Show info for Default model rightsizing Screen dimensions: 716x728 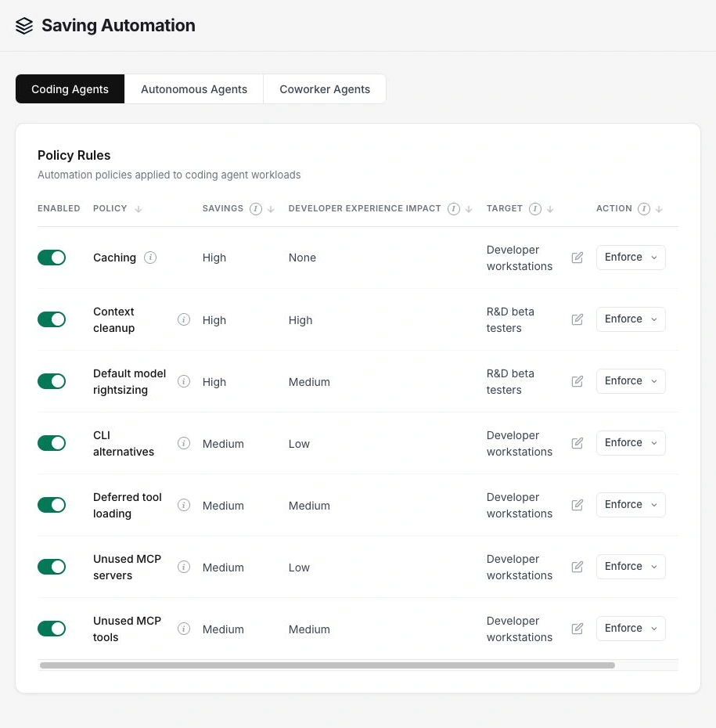(x=184, y=381)
